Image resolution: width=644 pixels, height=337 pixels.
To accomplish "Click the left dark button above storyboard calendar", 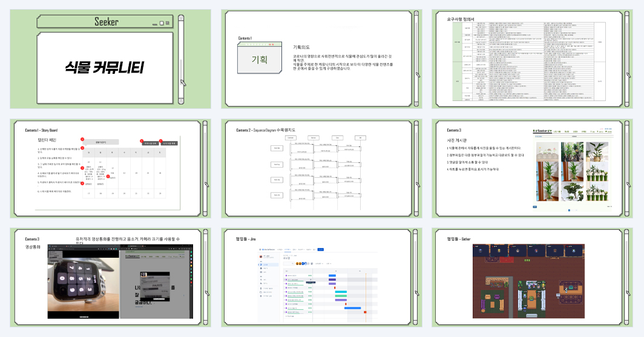I will pyautogui.click(x=151, y=143).
